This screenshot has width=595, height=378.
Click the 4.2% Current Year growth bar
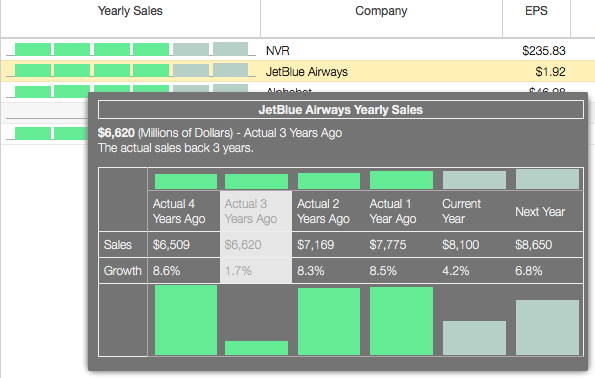(x=474, y=338)
